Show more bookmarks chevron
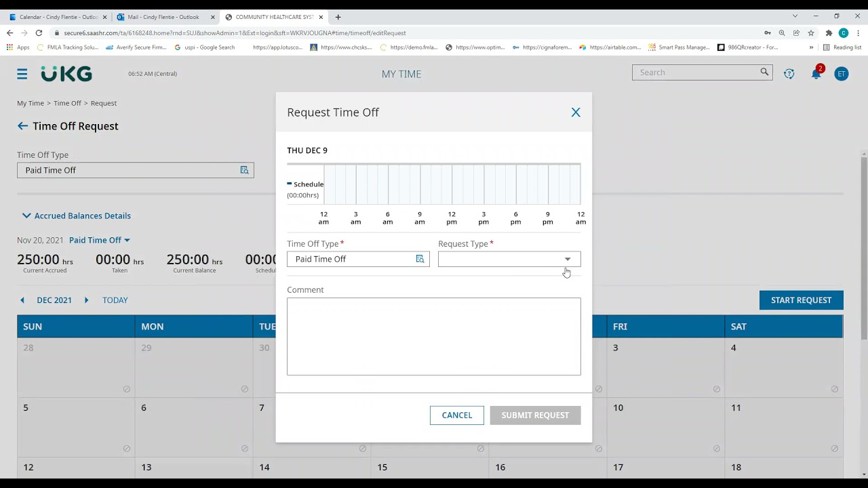Image resolution: width=868 pixels, height=488 pixels. point(811,47)
